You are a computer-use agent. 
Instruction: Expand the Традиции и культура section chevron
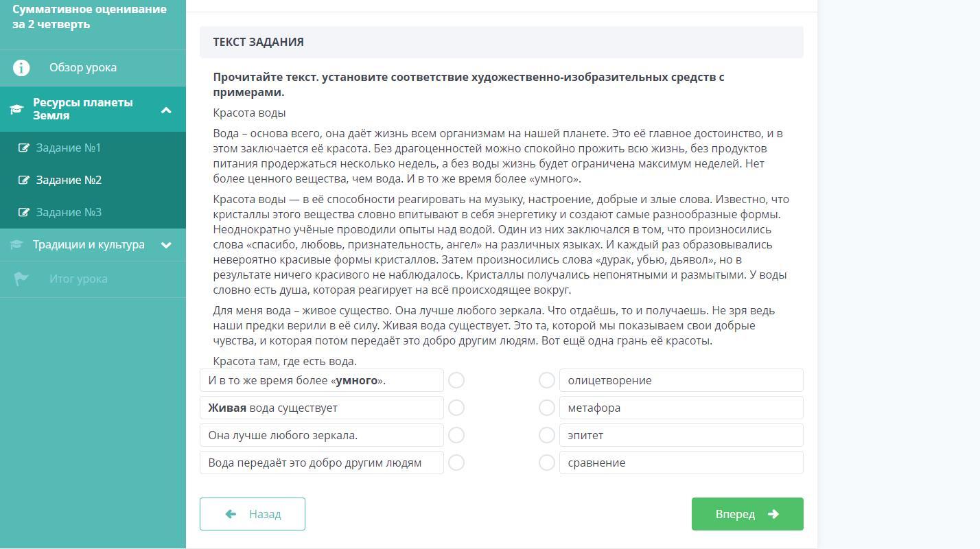tap(166, 245)
